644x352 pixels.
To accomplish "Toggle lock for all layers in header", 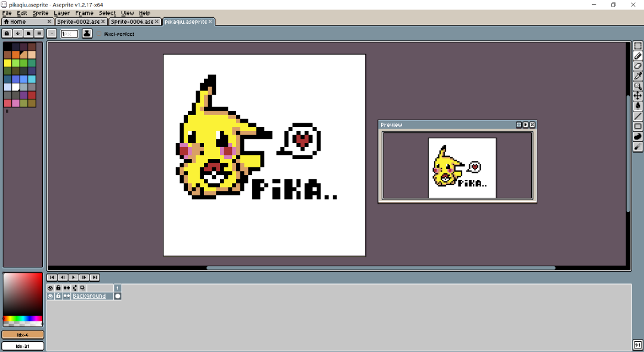I will coord(58,288).
